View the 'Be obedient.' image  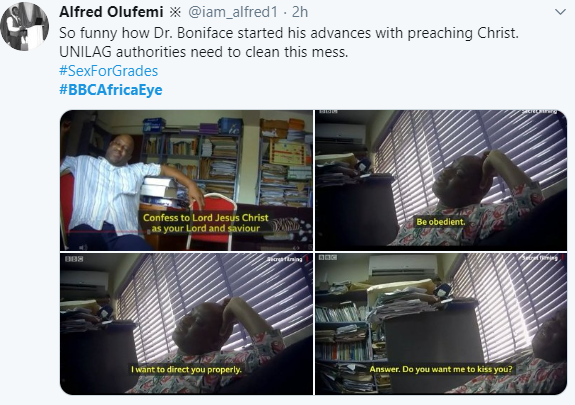pyautogui.click(x=441, y=180)
